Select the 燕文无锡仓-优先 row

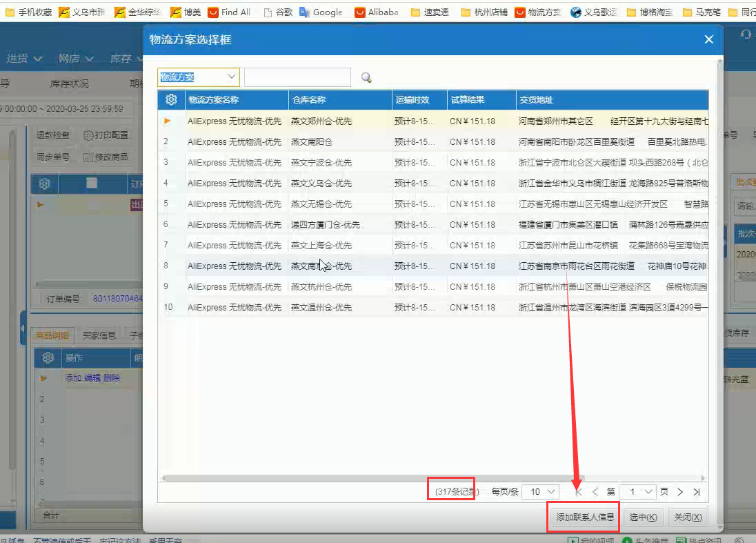433,204
